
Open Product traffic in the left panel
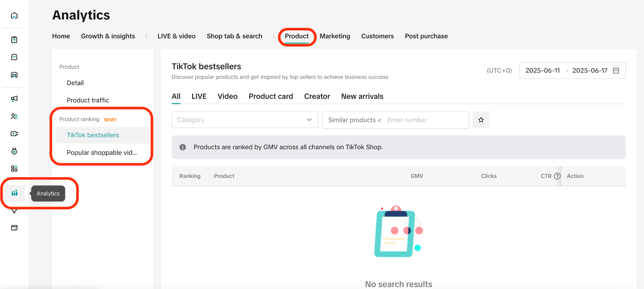88,101
